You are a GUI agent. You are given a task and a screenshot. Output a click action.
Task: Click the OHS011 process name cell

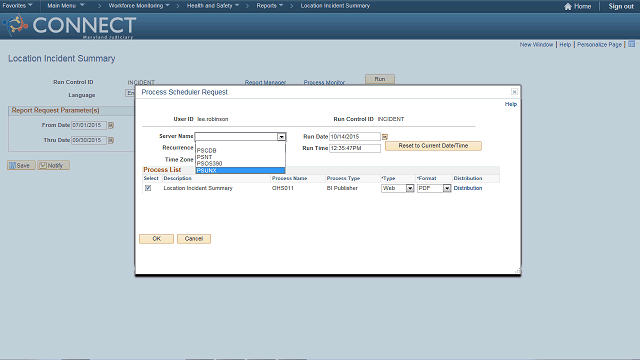click(x=283, y=188)
